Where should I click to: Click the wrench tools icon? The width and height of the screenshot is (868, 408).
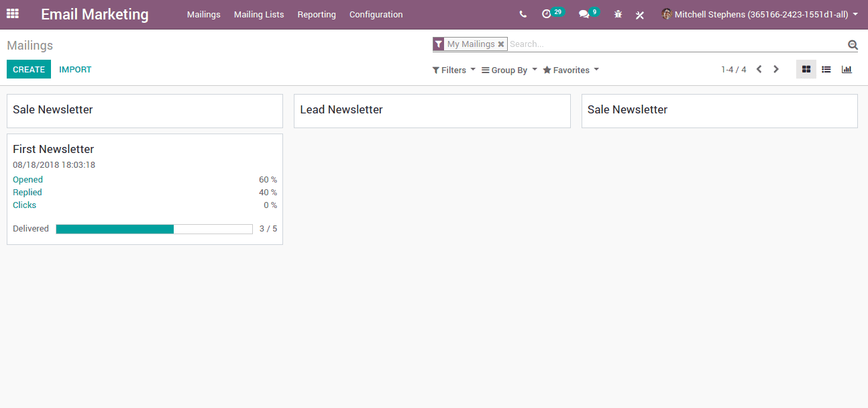coord(640,15)
